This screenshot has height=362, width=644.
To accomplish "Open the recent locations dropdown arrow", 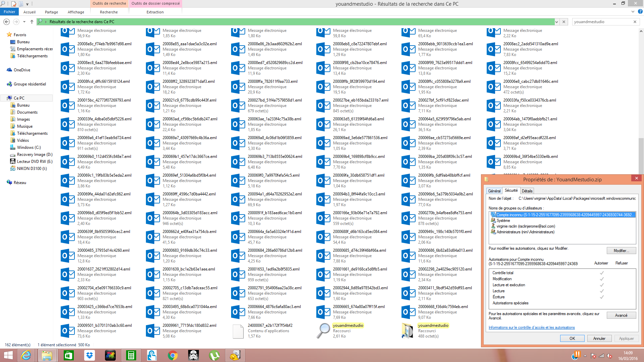I will [x=24, y=22].
